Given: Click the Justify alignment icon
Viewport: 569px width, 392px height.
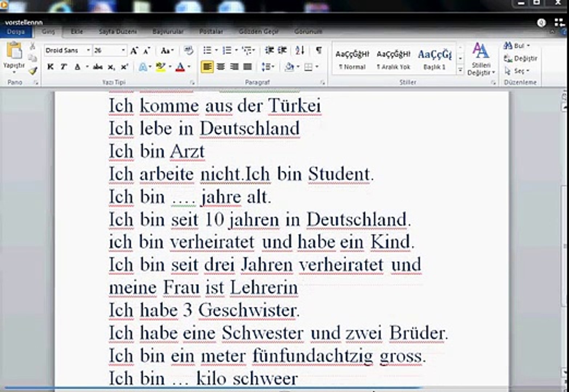Looking at the screenshot, I should click(247, 67).
